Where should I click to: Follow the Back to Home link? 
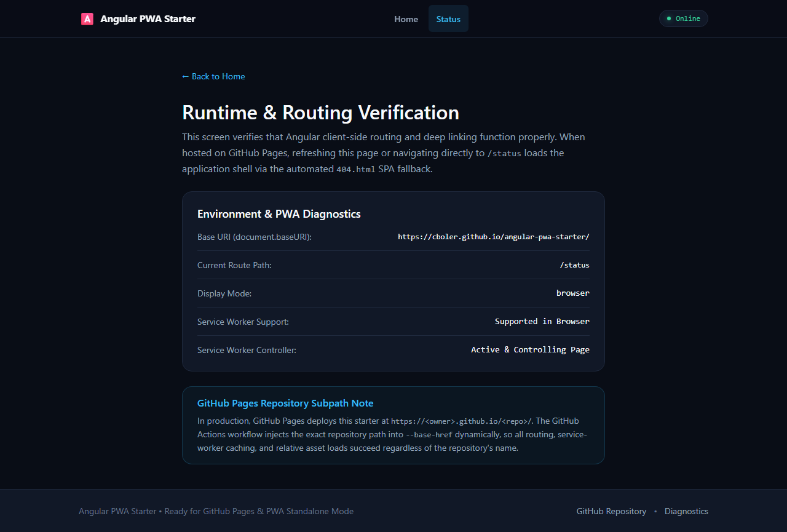tap(213, 76)
